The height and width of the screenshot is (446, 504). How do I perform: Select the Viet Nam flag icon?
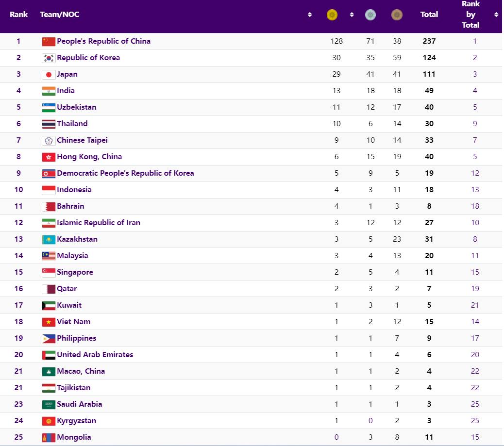click(x=49, y=322)
